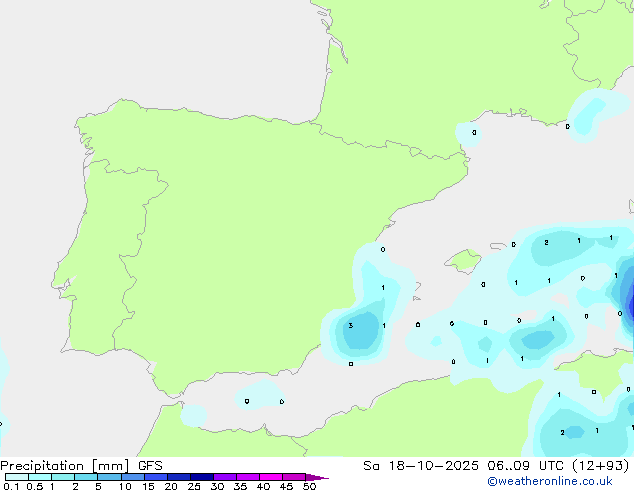The height and width of the screenshot is (490, 634).
Task: Select the "Sa 18-10-2025" date text
Action: [421, 466]
